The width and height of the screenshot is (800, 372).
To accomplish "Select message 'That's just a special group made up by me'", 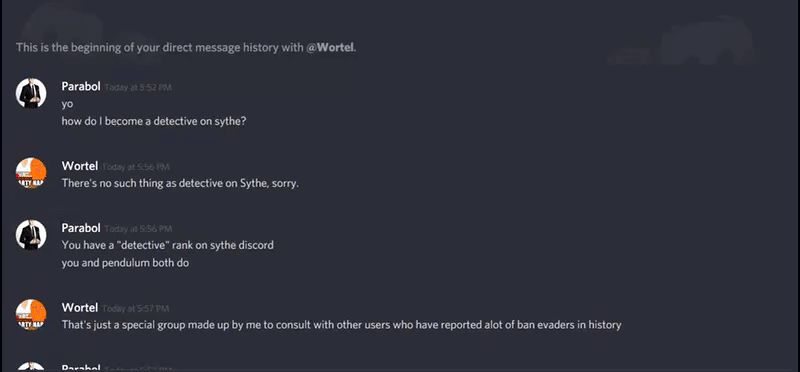I will [x=341, y=325].
